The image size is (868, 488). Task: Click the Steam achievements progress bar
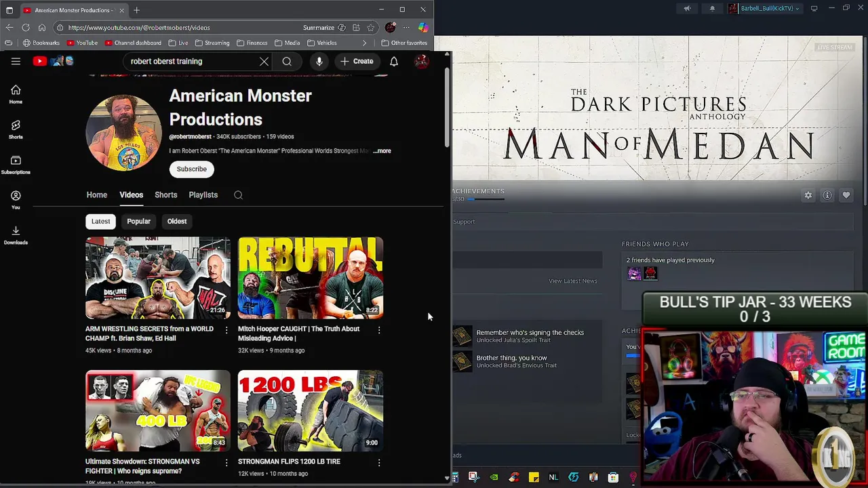pyautogui.click(x=486, y=199)
